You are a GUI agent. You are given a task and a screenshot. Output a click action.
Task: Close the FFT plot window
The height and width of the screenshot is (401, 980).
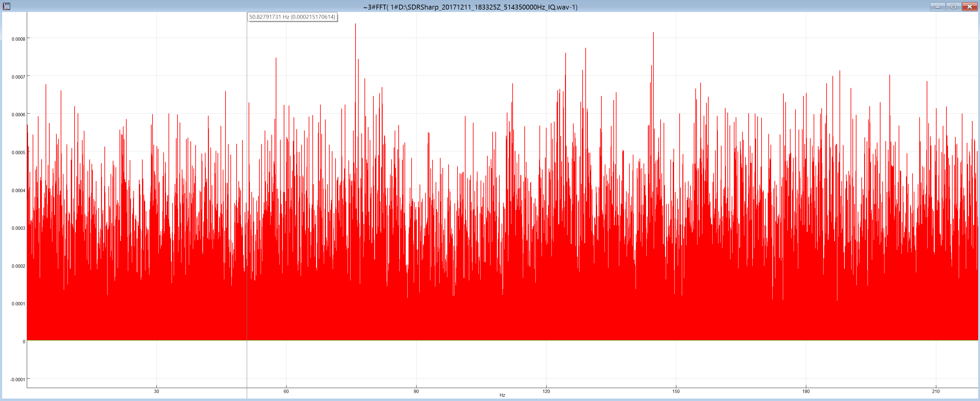click(970, 6)
